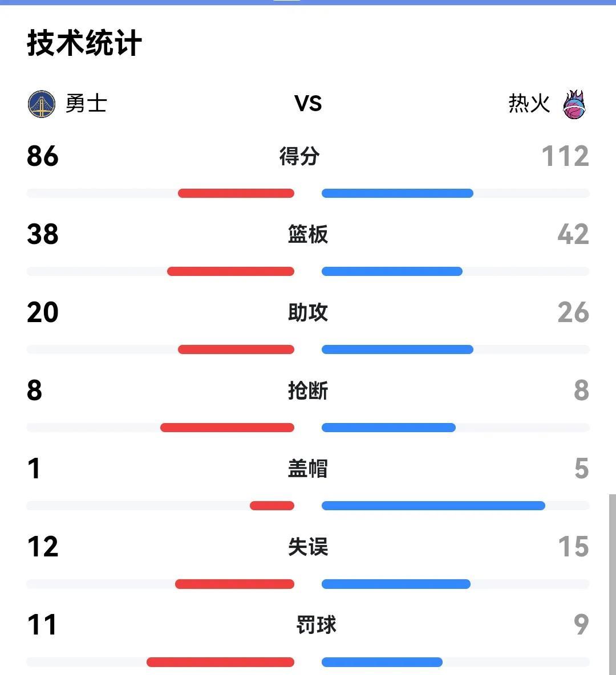Tap the 抢断 steals label
Screen dimensions: 616x675
point(308,391)
